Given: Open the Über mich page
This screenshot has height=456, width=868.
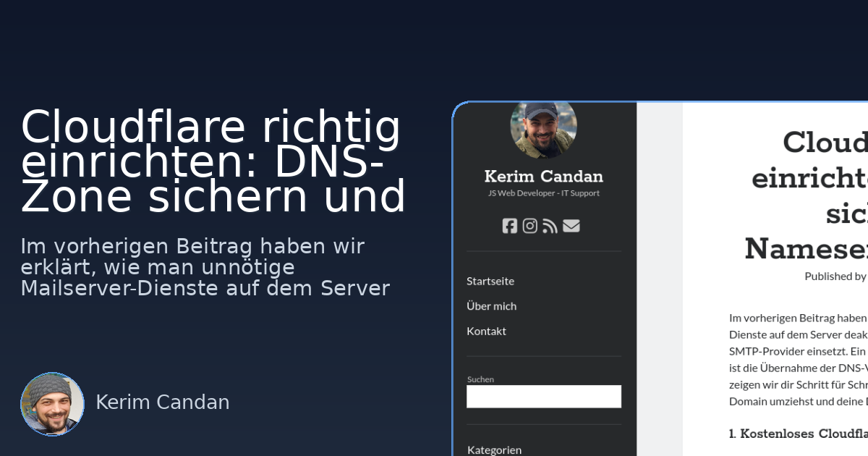Looking at the screenshot, I should 492,305.
